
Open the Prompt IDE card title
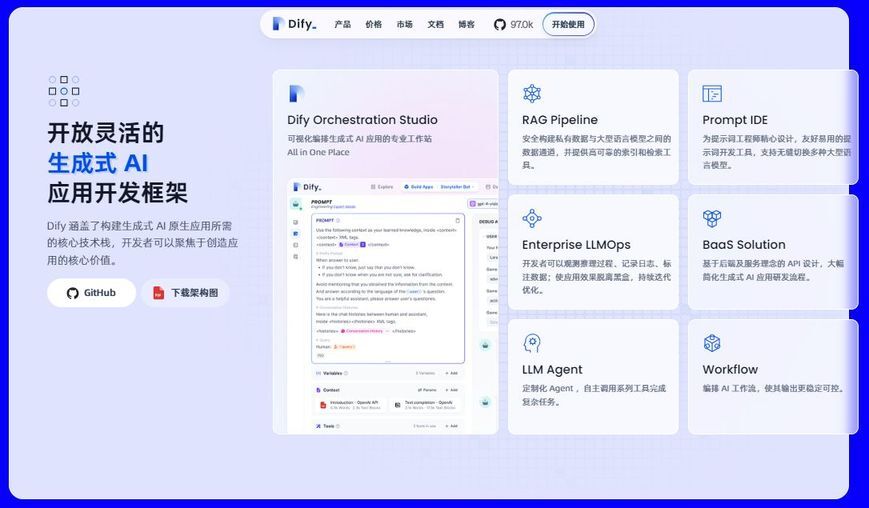[735, 120]
